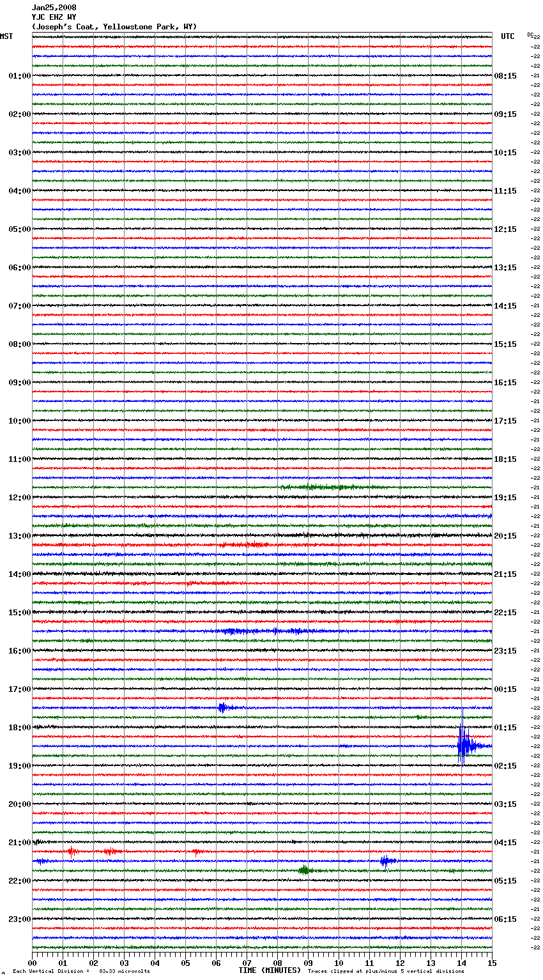Select the 08:00 MST time label
Image resolution: width=543 pixels, height=980 pixels.
19,344
